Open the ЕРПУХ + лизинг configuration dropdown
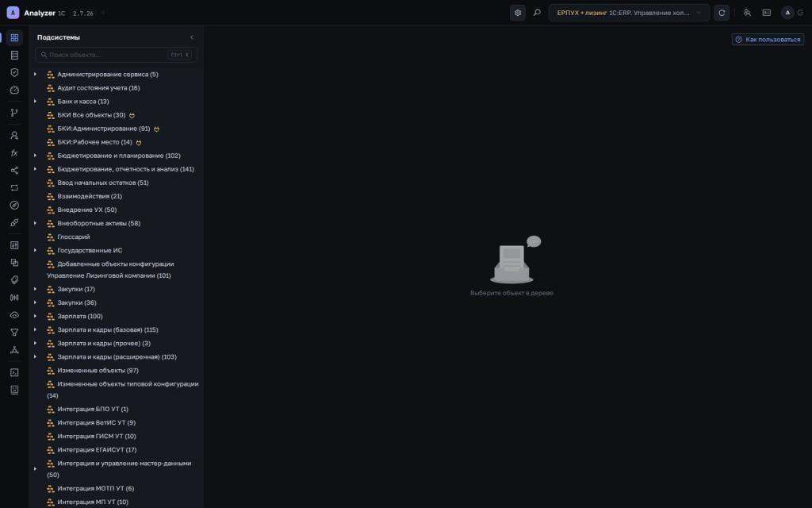 pyautogui.click(x=629, y=13)
